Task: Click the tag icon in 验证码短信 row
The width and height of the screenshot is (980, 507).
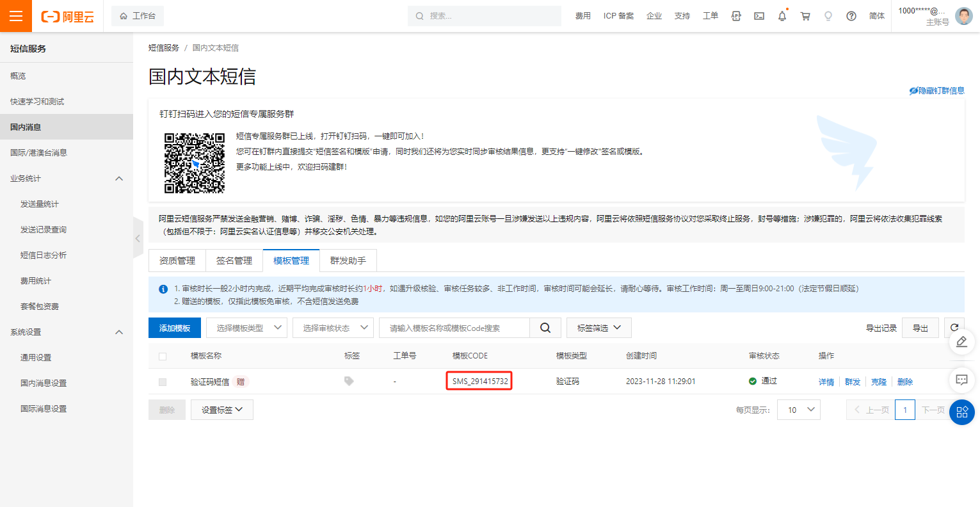Action: point(349,381)
